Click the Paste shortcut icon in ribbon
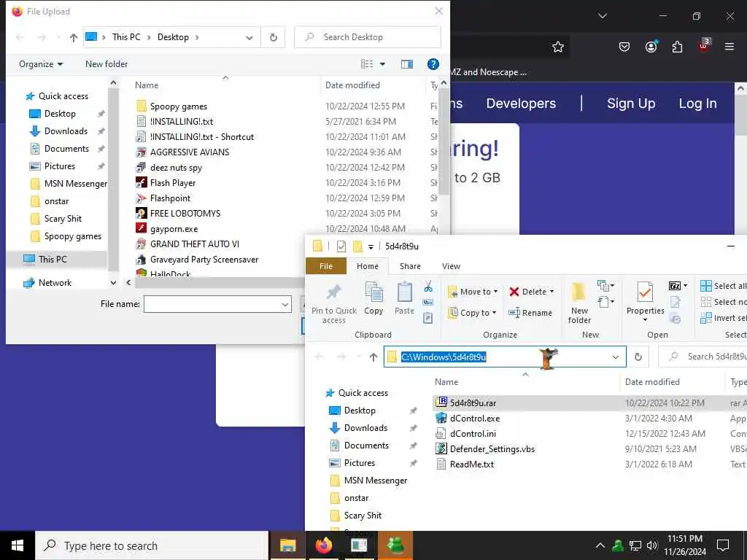The image size is (747, 560). [427, 318]
